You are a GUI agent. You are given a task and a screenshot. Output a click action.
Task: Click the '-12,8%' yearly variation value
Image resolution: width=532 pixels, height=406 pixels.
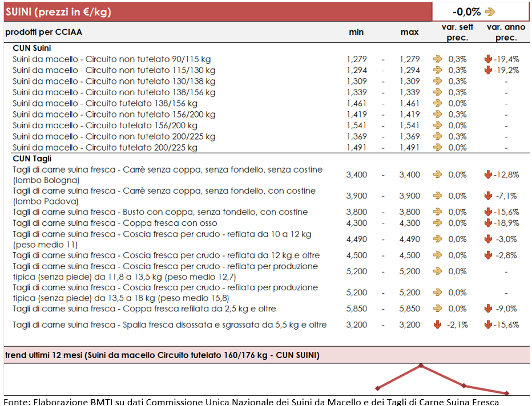click(x=506, y=174)
